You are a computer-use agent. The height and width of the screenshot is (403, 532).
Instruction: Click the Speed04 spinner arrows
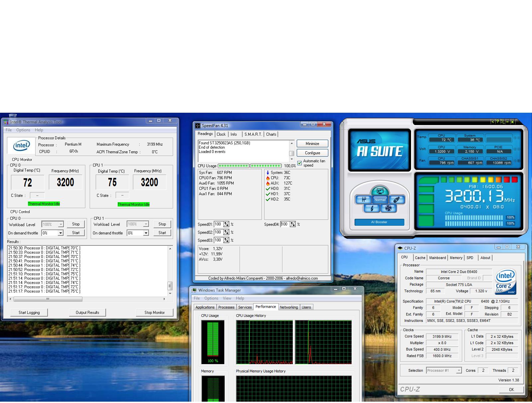[293, 224]
